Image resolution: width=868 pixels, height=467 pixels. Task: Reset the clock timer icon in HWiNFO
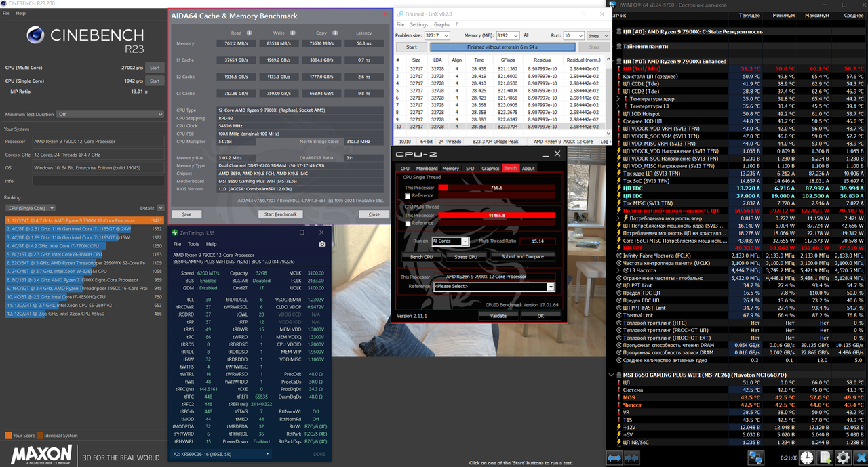point(807,458)
